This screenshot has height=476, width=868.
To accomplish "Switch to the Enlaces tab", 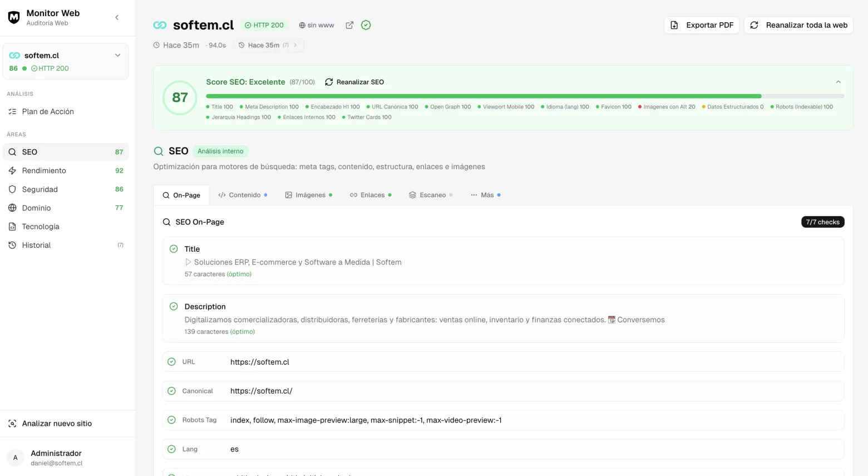I will click(371, 195).
